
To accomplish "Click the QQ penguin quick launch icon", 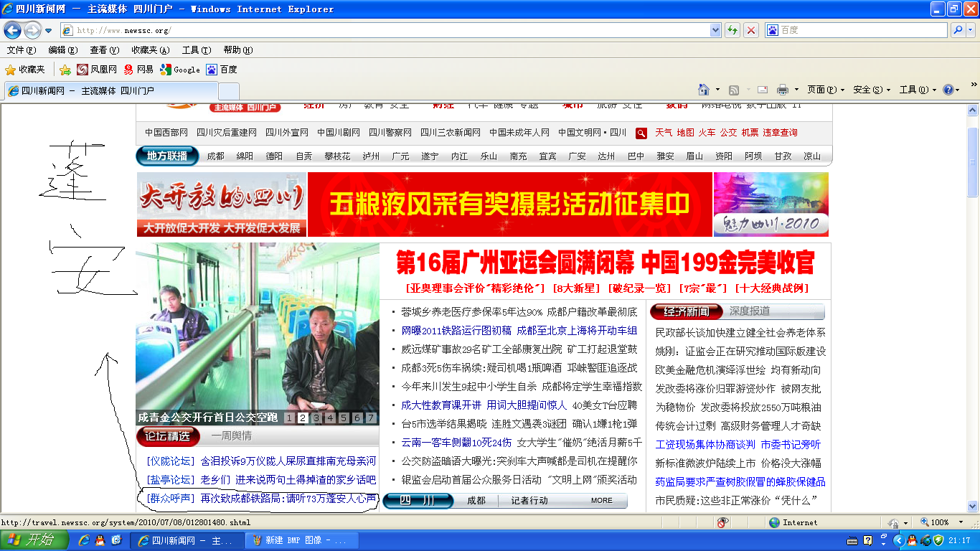I will 100,540.
